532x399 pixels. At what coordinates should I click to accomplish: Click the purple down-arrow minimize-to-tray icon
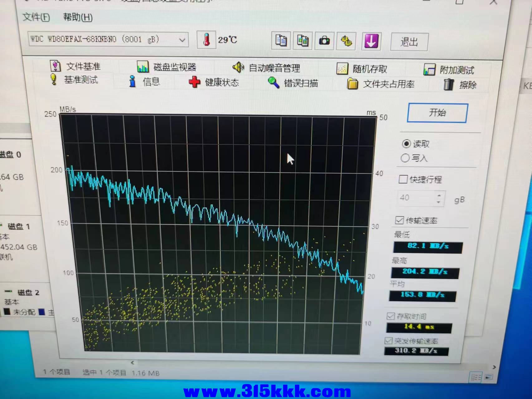tap(371, 41)
